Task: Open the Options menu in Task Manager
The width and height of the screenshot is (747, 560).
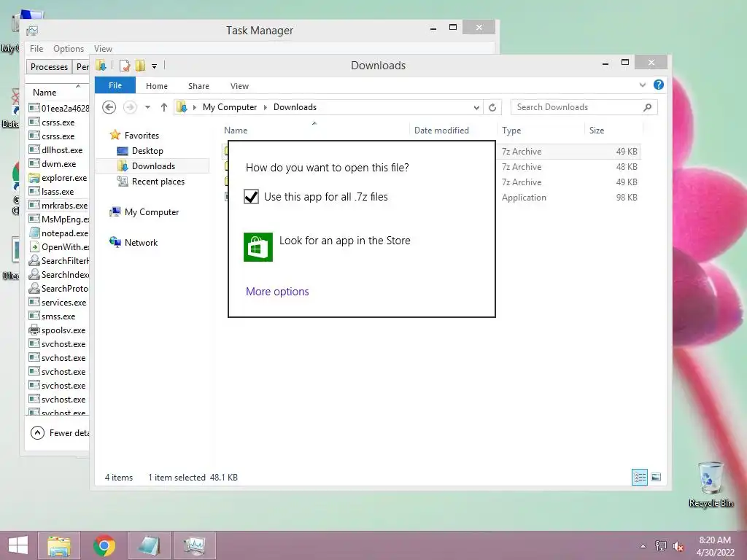Action: click(x=69, y=49)
